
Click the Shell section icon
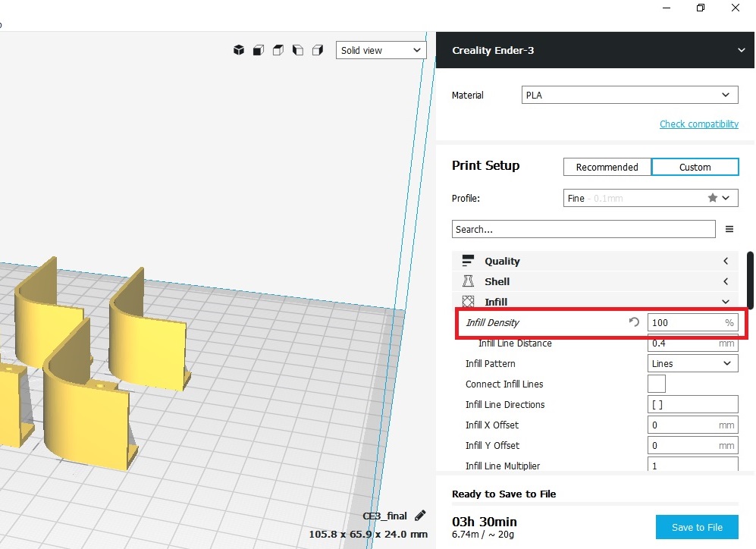point(468,281)
